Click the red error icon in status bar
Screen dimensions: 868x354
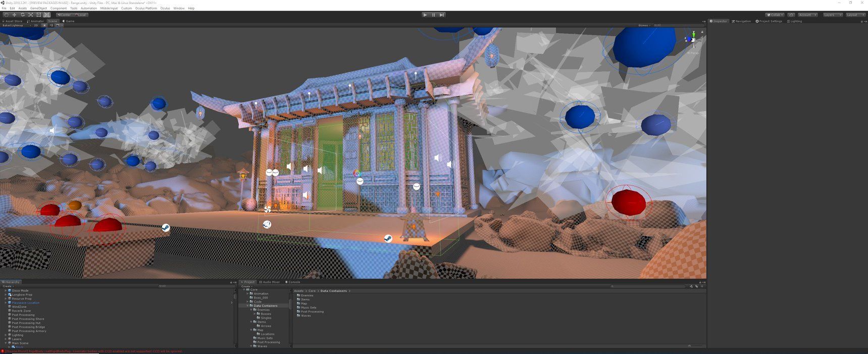3,351
